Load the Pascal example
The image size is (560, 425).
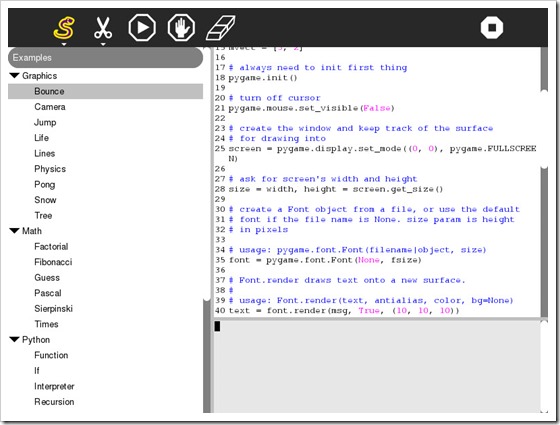click(x=48, y=293)
